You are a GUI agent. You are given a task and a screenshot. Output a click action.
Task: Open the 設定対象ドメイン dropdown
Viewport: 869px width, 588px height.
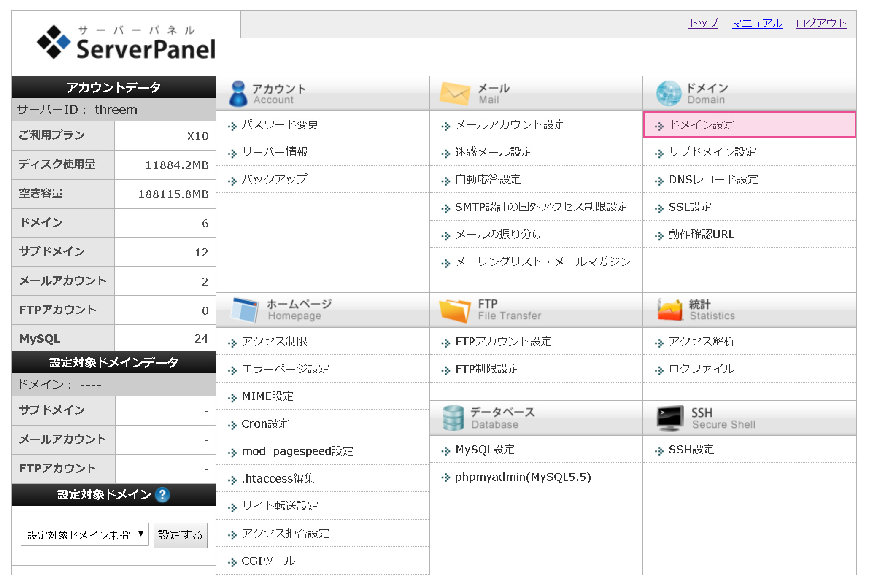84,535
